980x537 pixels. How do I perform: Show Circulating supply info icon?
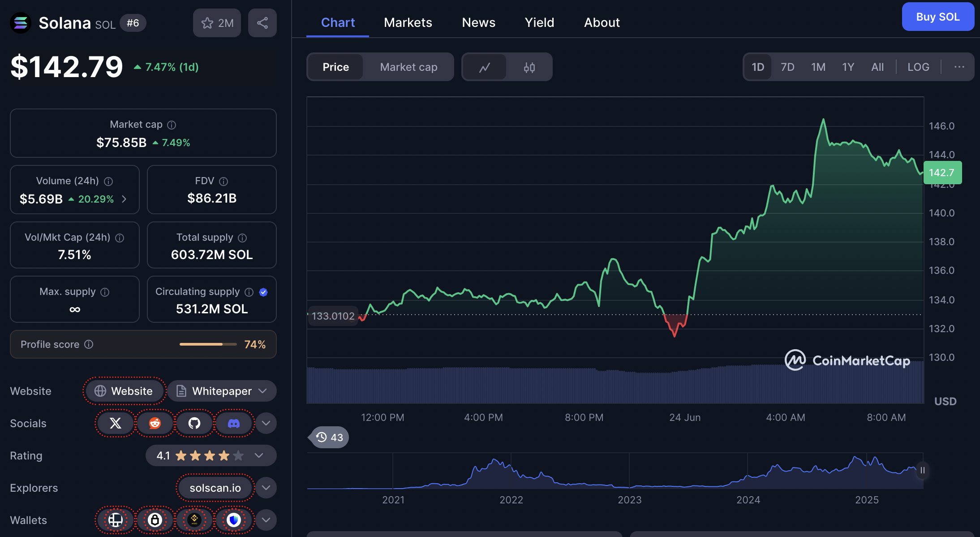pos(249,292)
